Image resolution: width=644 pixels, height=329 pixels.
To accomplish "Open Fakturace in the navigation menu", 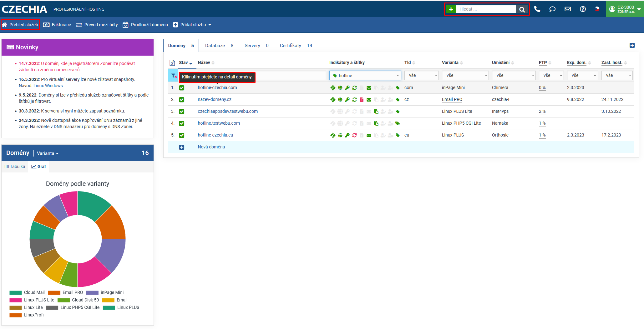I will coord(57,25).
